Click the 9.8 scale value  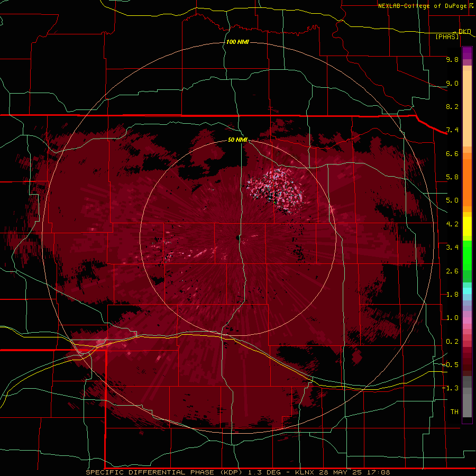point(452,59)
